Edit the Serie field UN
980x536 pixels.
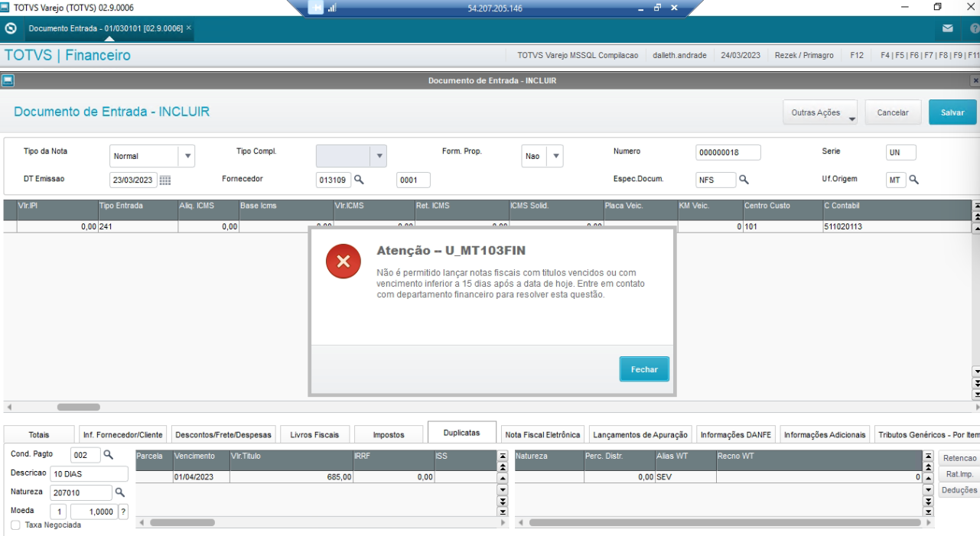[x=900, y=152]
